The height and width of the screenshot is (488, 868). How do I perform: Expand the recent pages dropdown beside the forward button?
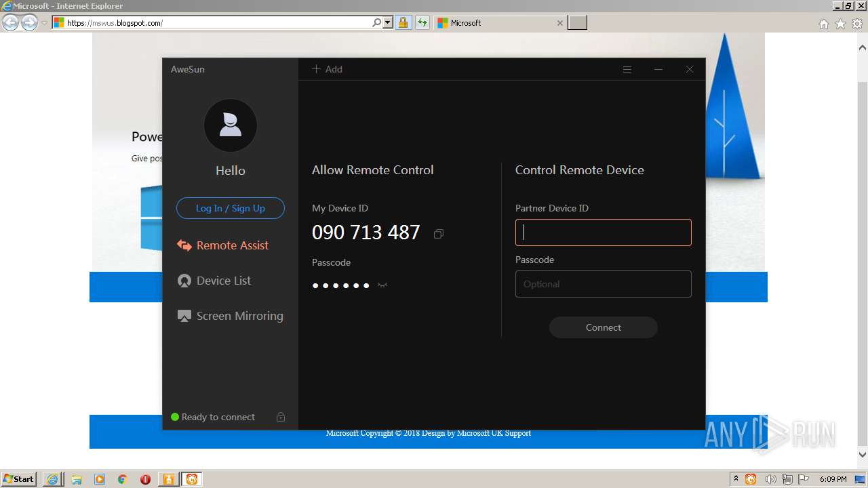pyautogui.click(x=45, y=23)
